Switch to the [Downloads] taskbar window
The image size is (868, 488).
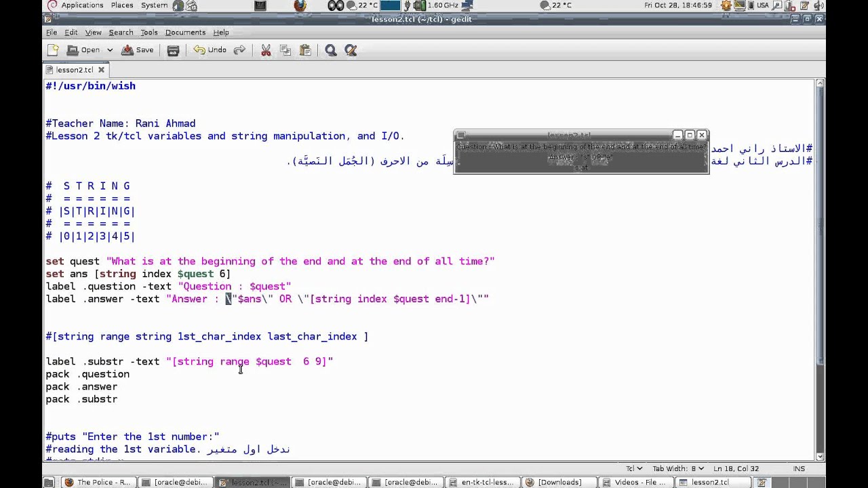559,483
